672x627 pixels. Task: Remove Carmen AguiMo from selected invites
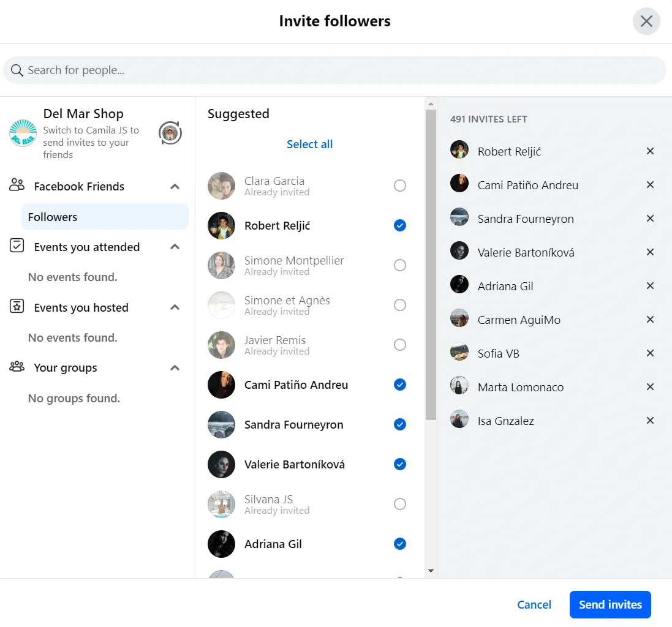[650, 320]
